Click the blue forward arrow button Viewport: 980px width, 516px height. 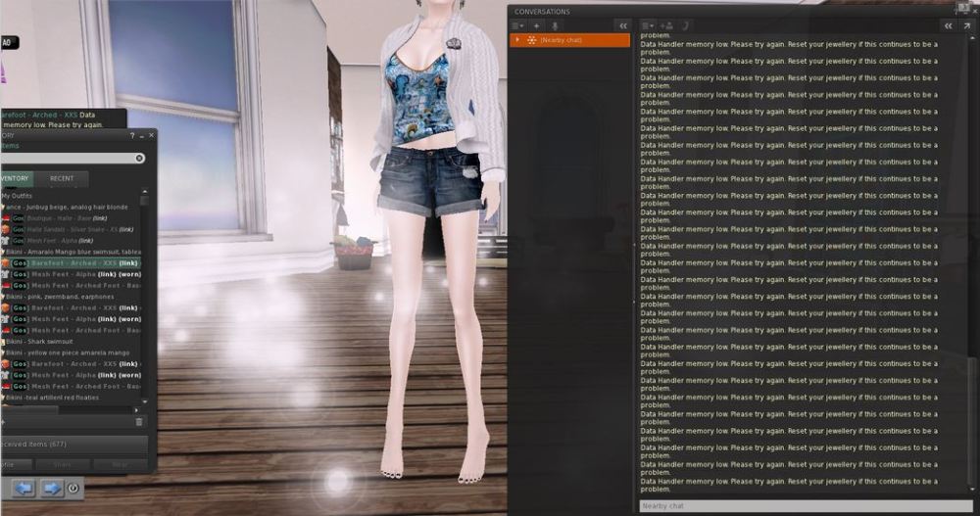pos(51,488)
